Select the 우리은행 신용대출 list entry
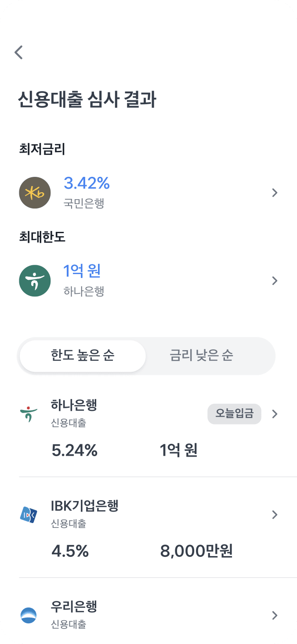Image resolution: width=297 pixels, height=644 pixels. tap(74, 607)
